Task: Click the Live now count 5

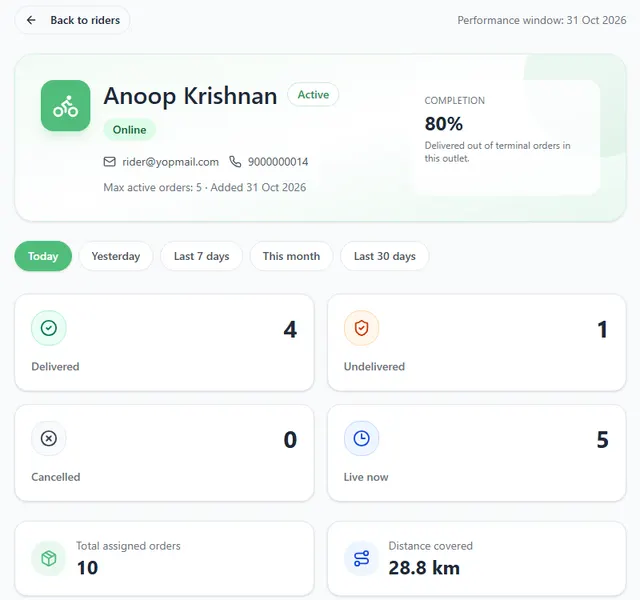Action: pyautogui.click(x=602, y=440)
